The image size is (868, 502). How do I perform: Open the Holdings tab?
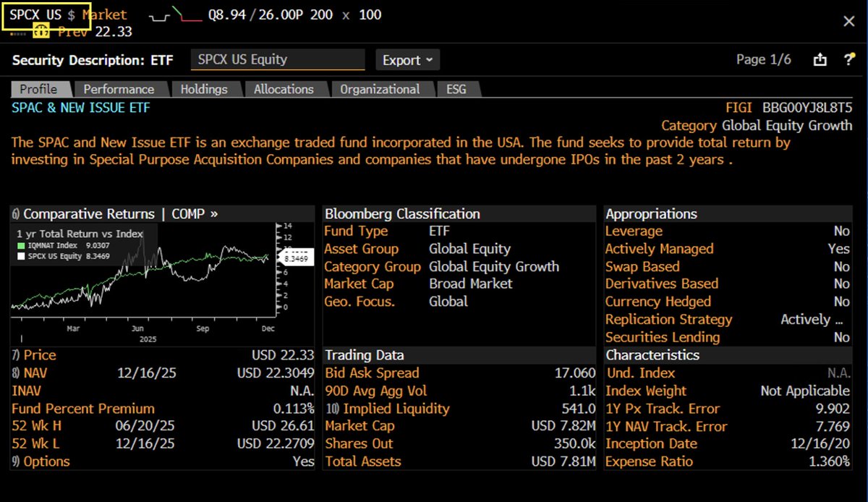click(205, 89)
